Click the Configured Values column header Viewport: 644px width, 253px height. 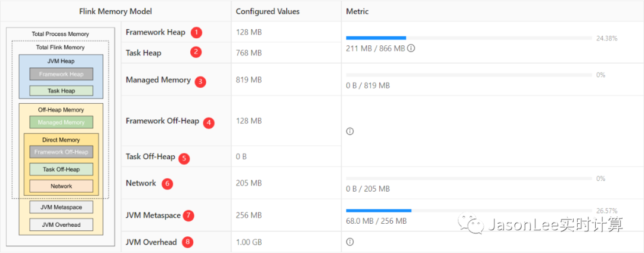(268, 11)
